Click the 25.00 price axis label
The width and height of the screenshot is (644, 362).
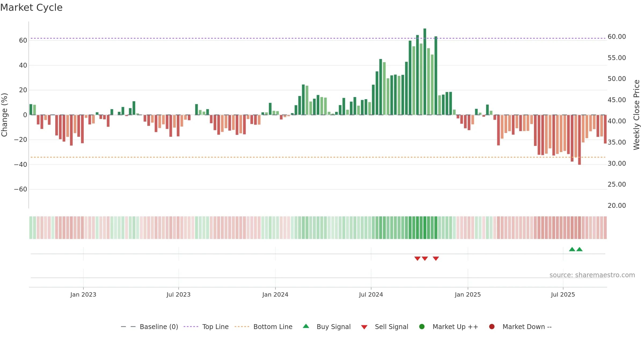(617, 184)
